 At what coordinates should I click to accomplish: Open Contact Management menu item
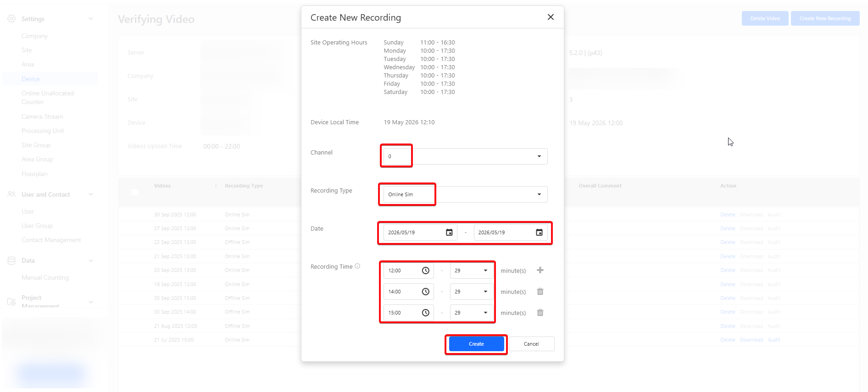51,240
